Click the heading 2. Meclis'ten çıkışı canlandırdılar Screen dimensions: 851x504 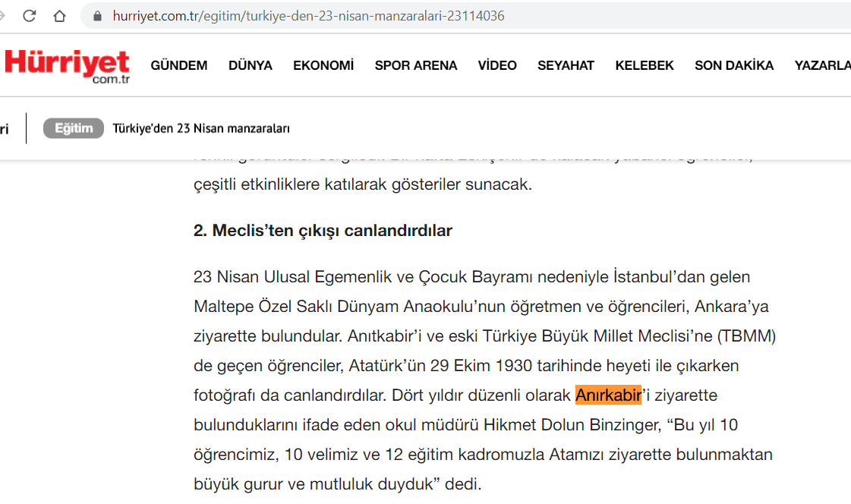323,230
